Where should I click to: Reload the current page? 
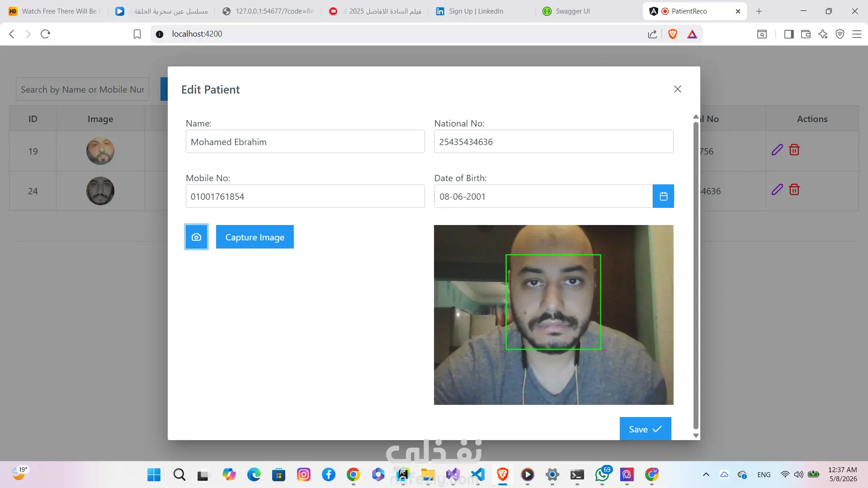point(45,34)
